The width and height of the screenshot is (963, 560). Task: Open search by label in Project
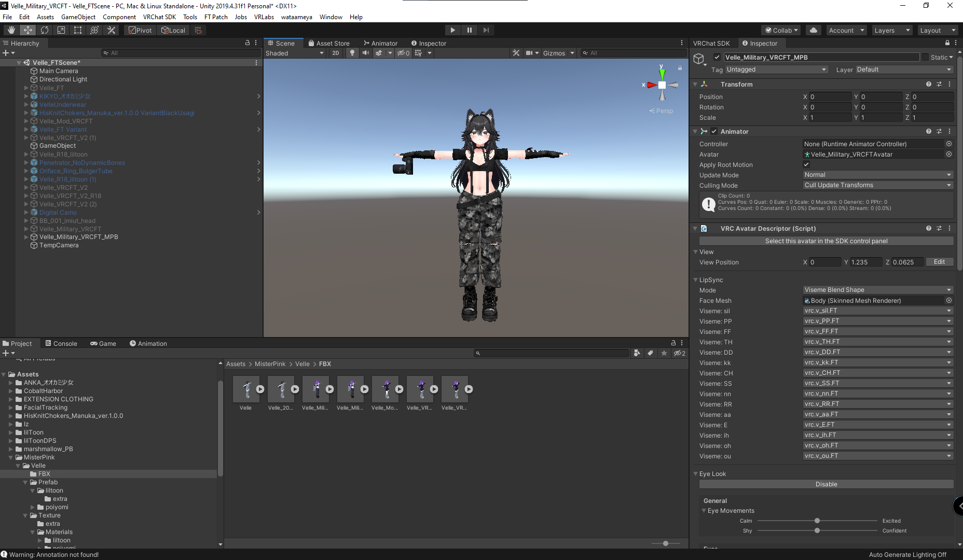[x=651, y=353]
